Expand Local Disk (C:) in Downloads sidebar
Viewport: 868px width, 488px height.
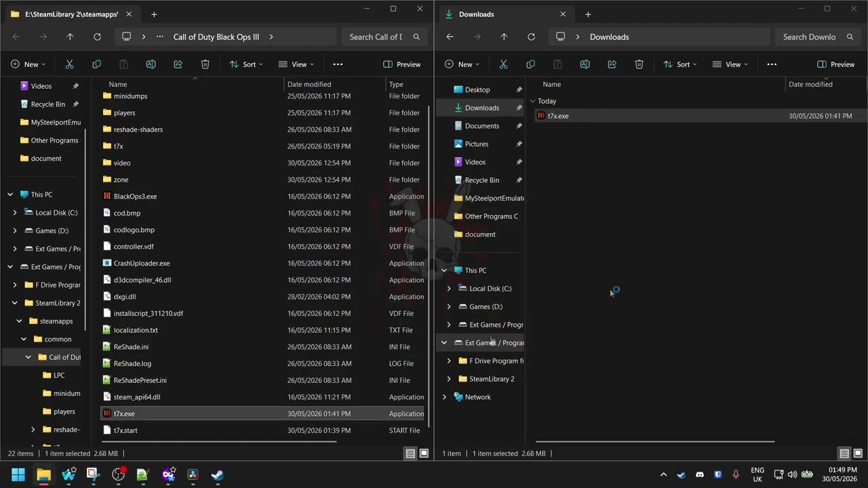click(449, 289)
